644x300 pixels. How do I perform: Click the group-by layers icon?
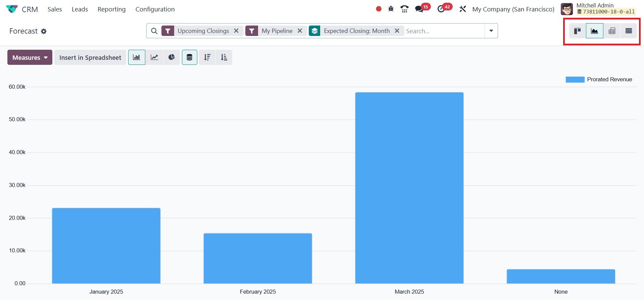point(314,31)
